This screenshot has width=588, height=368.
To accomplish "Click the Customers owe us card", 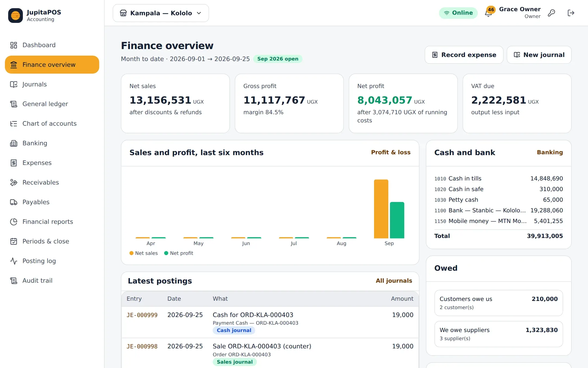I will [x=498, y=303].
